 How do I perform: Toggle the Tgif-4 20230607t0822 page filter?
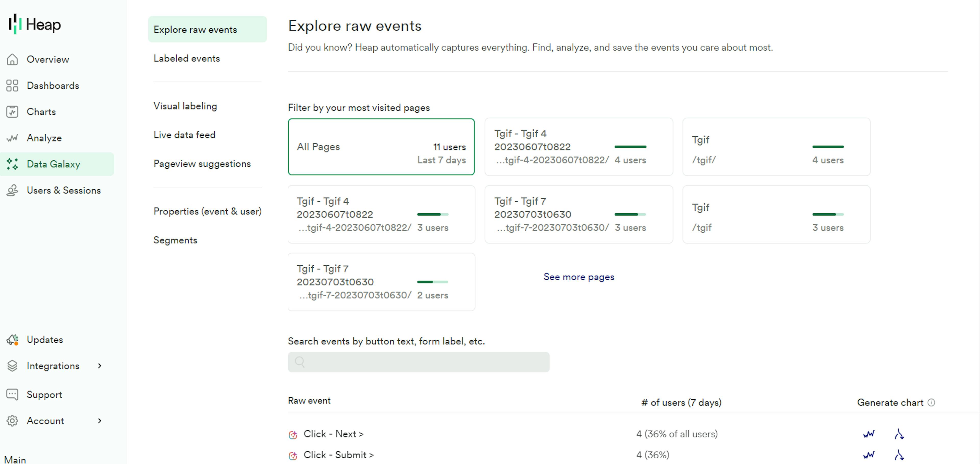pyautogui.click(x=578, y=146)
